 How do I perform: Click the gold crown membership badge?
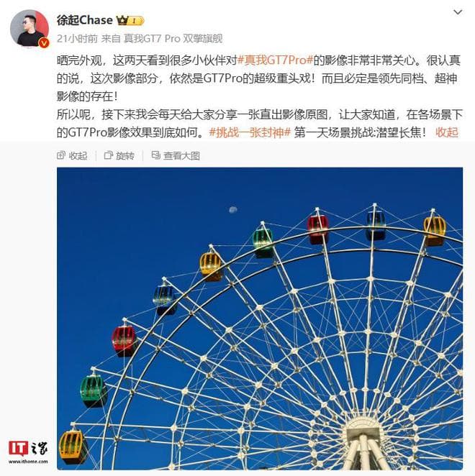[122, 20]
